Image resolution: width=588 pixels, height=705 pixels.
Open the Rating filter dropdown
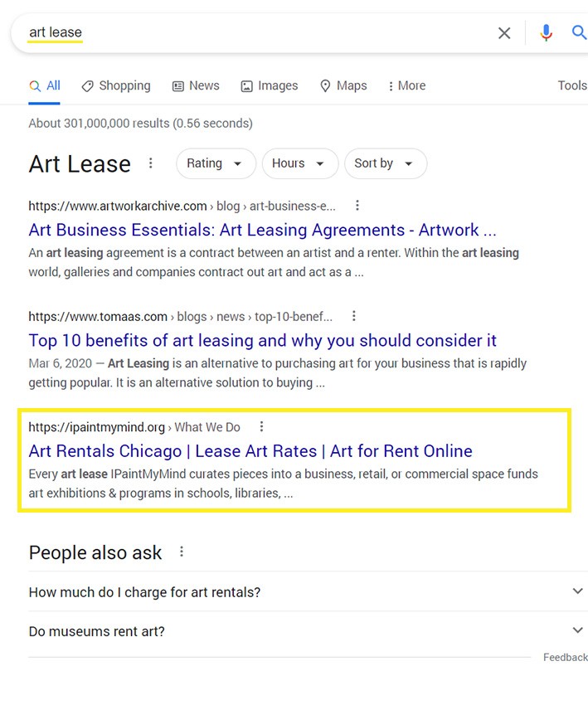(x=215, y=163)
